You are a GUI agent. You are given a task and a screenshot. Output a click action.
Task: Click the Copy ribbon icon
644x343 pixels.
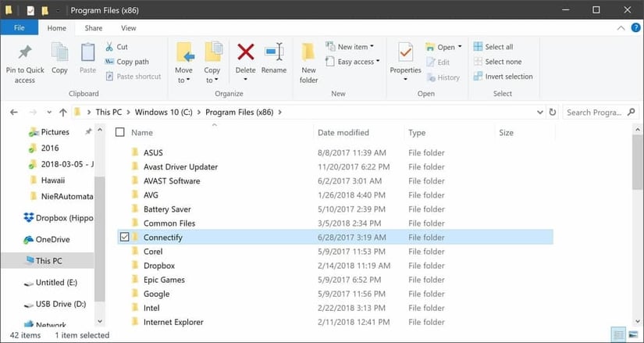pos(59,58)
